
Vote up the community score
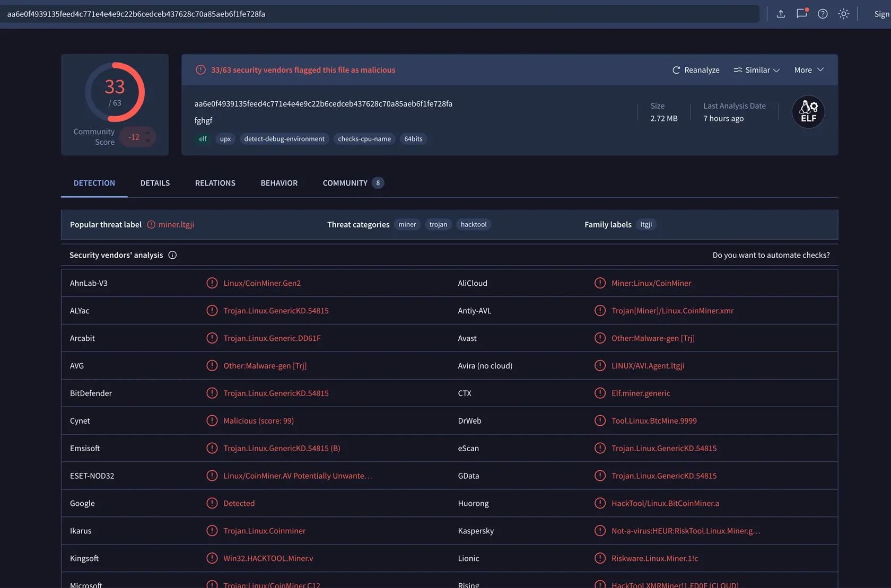(148, 133)
